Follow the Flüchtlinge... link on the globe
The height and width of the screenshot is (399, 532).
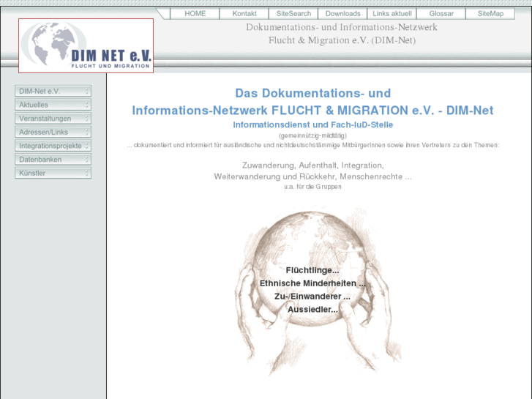tap(312, 270)
